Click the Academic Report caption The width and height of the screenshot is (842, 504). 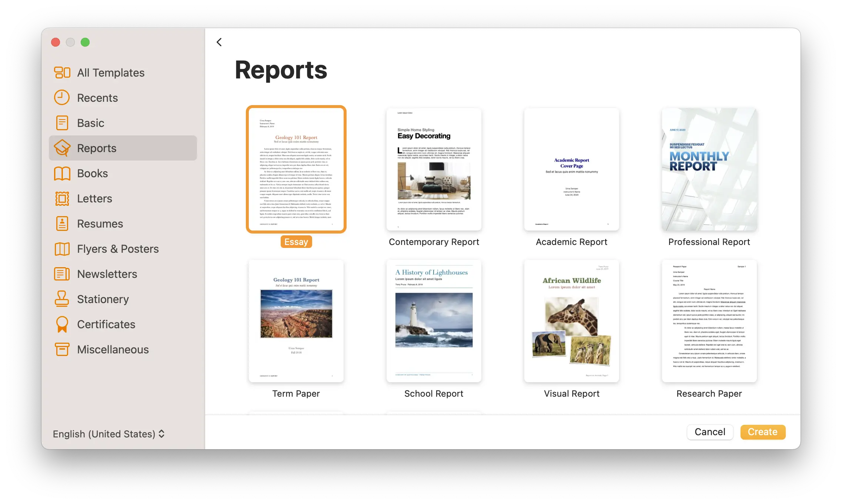(x=572, y=242)
